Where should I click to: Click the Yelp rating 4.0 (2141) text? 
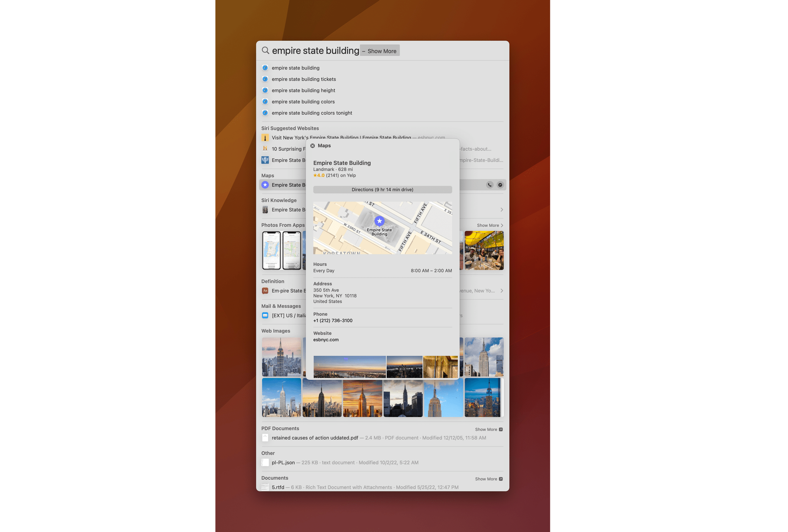click(334, 175)
